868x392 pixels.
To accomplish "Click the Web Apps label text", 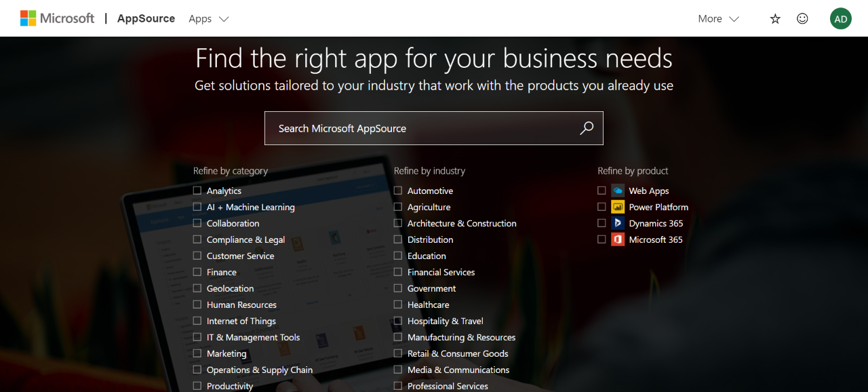I will coord(649,191).
